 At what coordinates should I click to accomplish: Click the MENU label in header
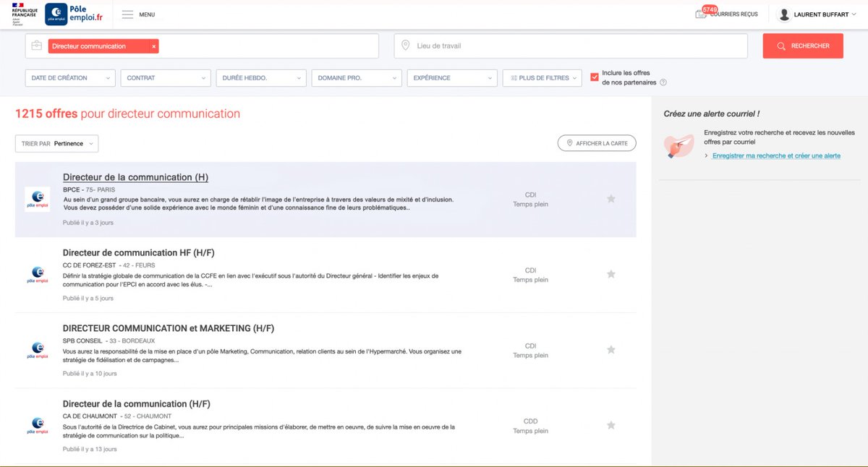[x=147, y=14]
